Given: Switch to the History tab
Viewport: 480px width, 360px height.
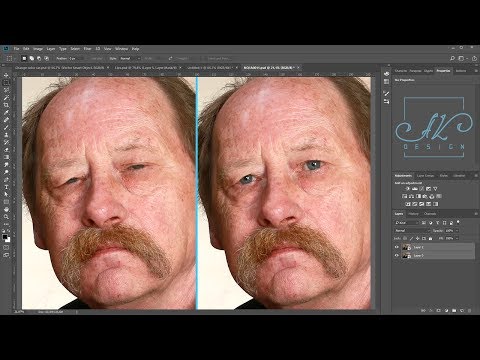Looking at the screenshot, I should tap(413, 214).
